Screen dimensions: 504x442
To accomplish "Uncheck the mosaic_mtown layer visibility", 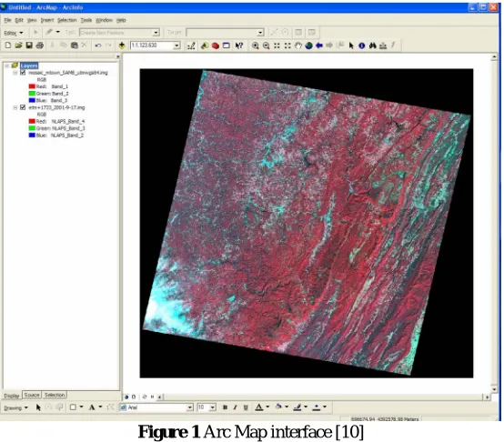I will [23, 73].
